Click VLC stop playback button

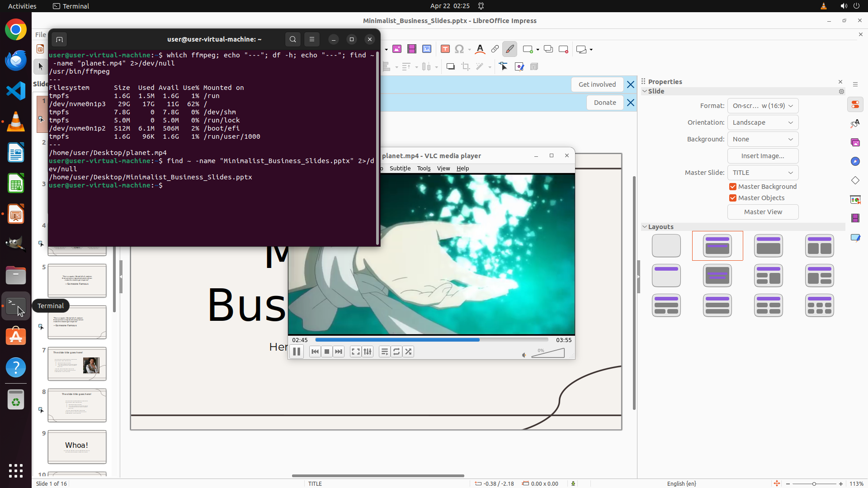tap(327, 352)
